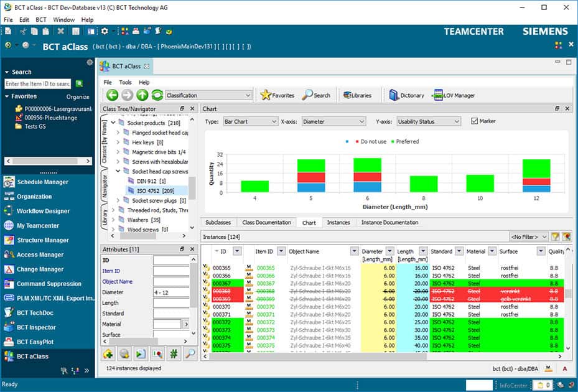
Task: Click the green bar for diameter 8
Action: pyautogui.click(x=424, y=184)
